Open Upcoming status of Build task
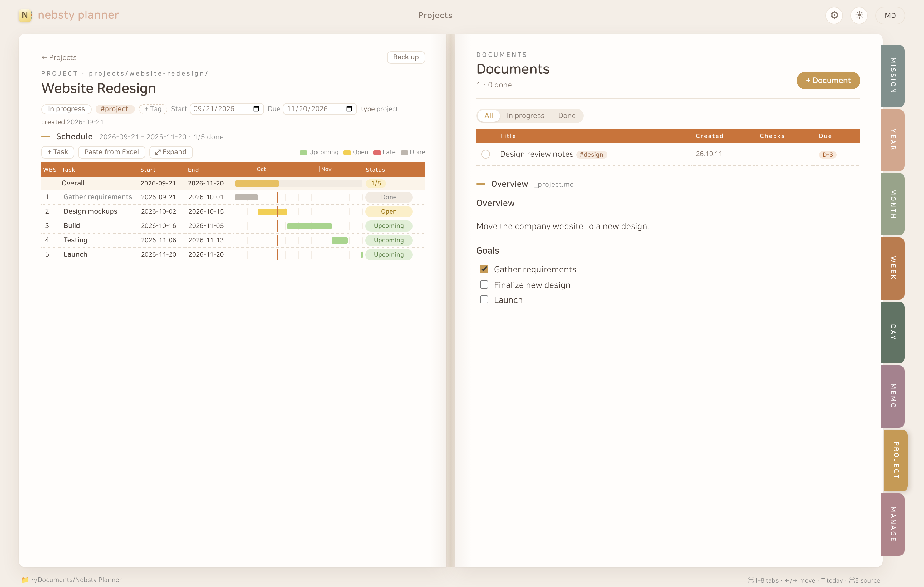The image size is (924, 587). click(389, 226)
